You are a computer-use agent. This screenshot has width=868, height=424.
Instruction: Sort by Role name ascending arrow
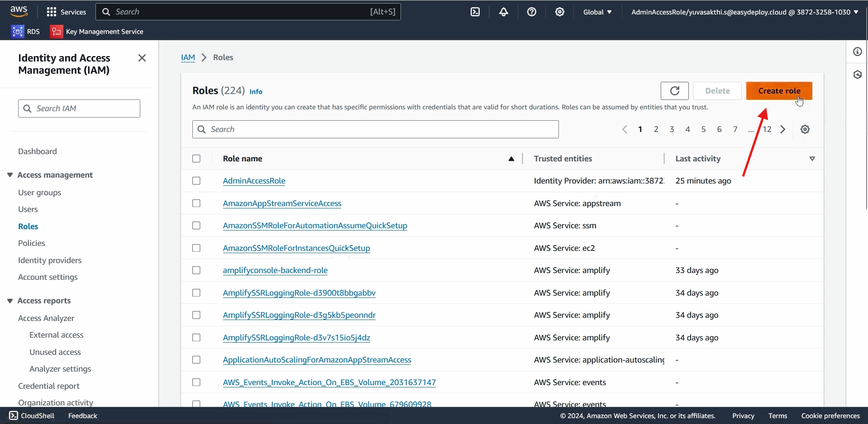[511, 159]
